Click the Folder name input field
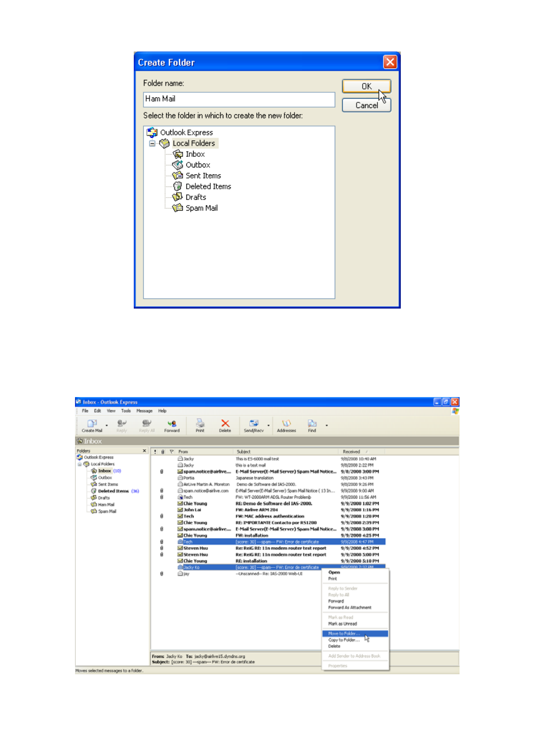This screenshot has height=756, width=534. pos(239,99)
